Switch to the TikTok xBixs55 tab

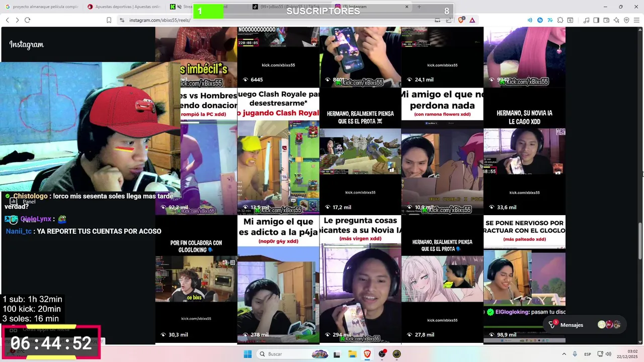point(289,7)
